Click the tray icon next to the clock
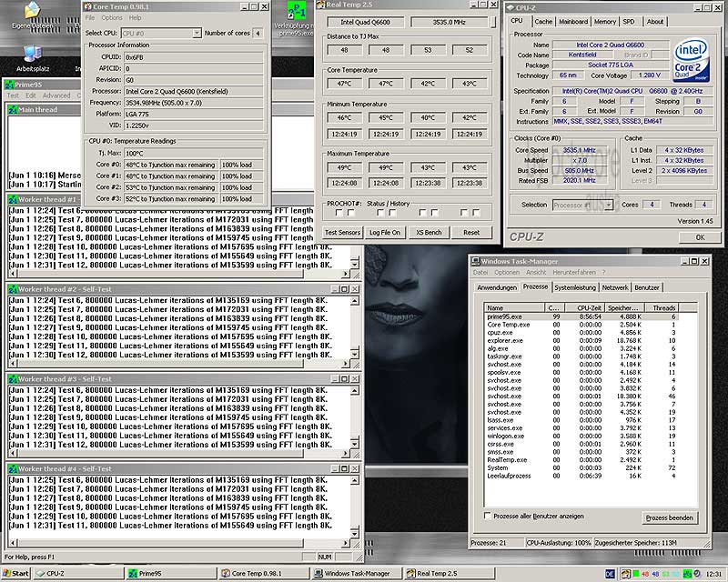The height and width of the screenshot is (582, 728). pyautogui.click(x=697, y=574)
